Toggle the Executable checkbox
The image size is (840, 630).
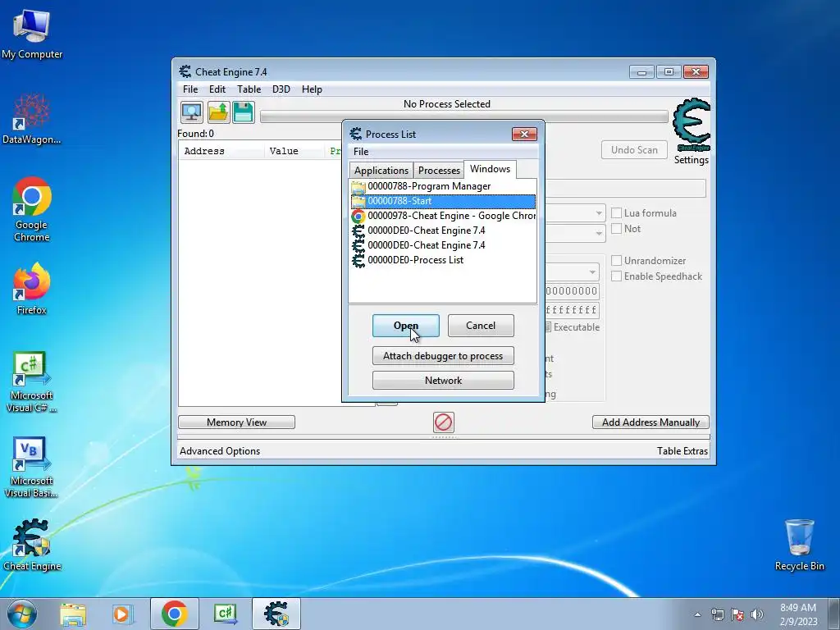(x=548, y=326)
